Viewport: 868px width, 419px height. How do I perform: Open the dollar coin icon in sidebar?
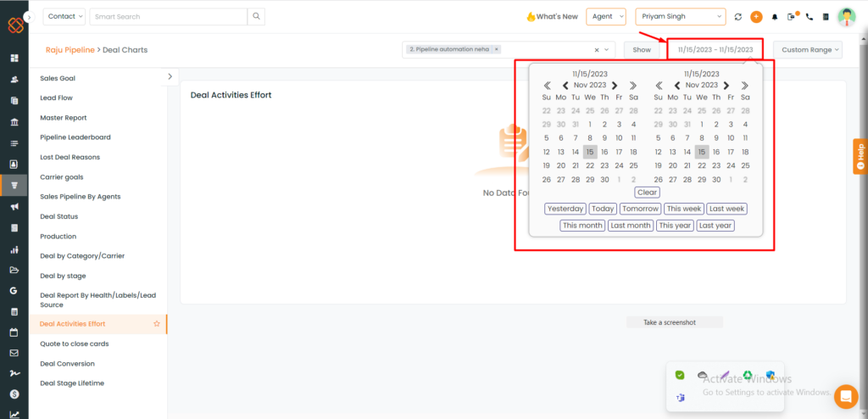tap(14, 394)
